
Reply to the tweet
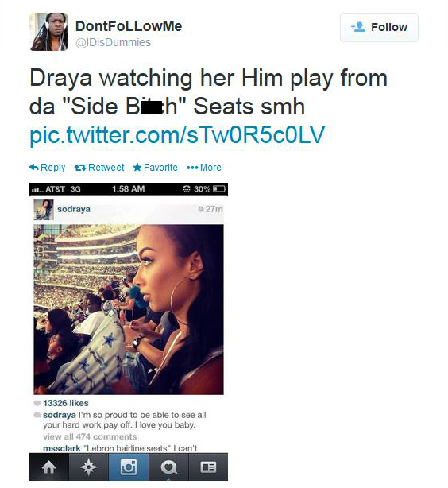(x=48, y=168)
